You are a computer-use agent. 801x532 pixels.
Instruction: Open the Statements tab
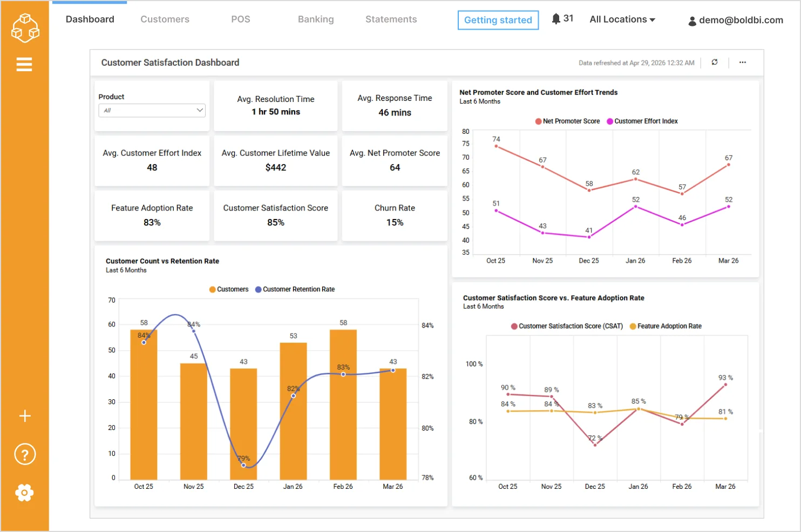(391, 19)
